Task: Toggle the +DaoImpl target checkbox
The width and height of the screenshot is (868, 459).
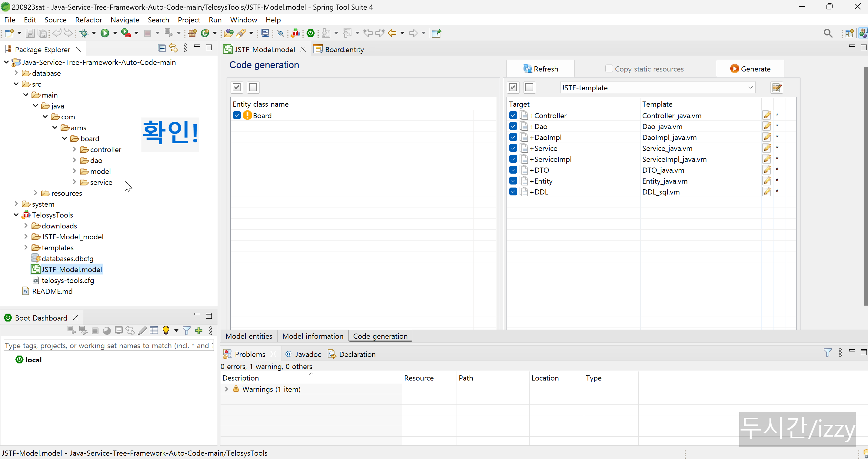Action: tap(513, 137)
